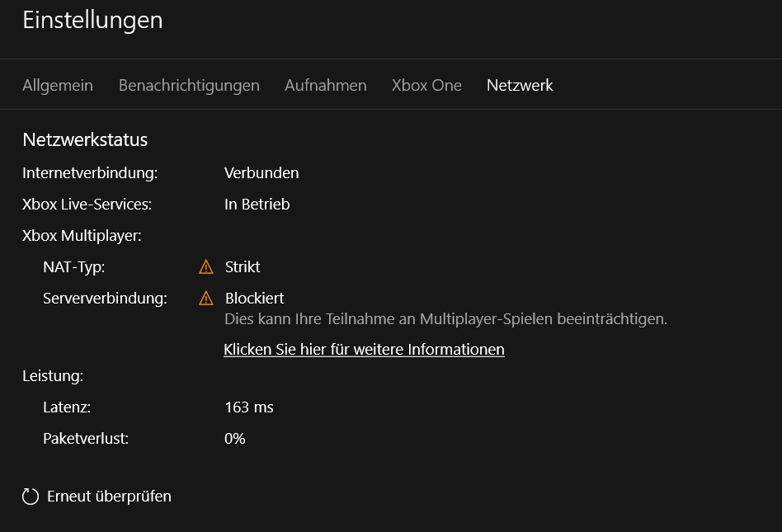Image resolution: width=782 pixels, height=532 pixels.
Task: Click the 'Verbunden' internet connection status
Action: click(x=261, y=173)
